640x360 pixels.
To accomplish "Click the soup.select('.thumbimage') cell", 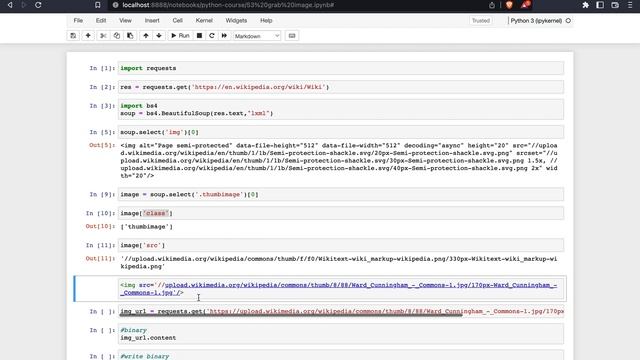I will pyautogui.click(x=341, y=194).
